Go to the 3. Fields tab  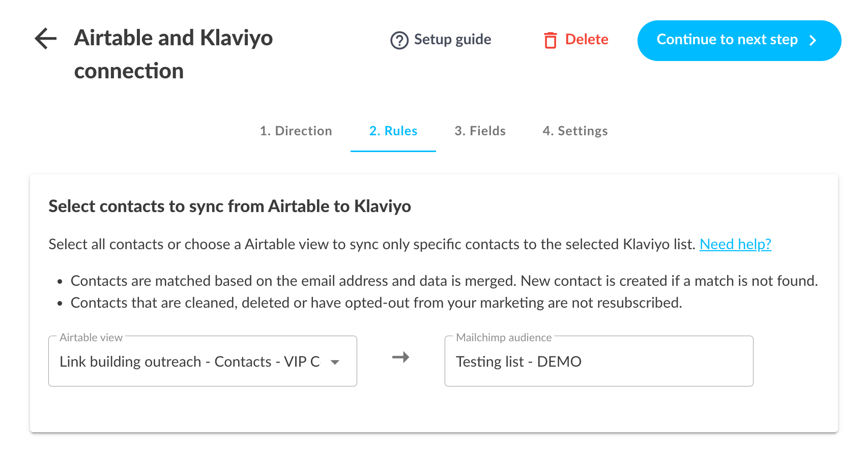[480, 131]
